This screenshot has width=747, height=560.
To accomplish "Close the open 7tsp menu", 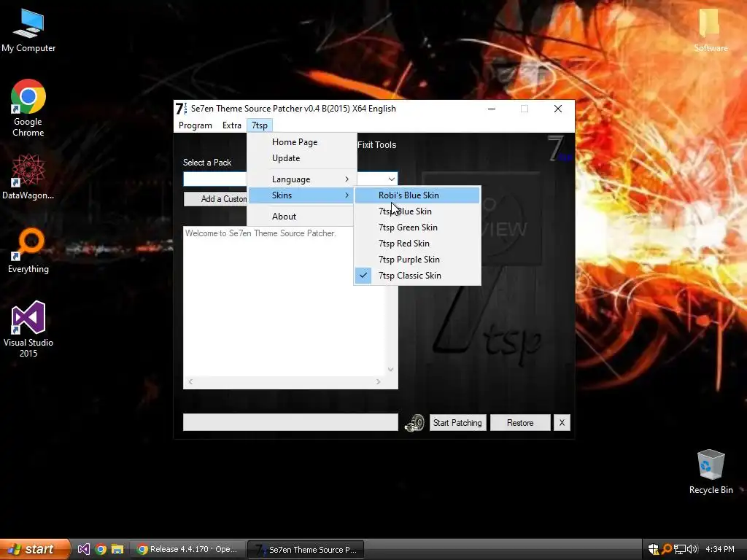I will [x=260, y=125].
